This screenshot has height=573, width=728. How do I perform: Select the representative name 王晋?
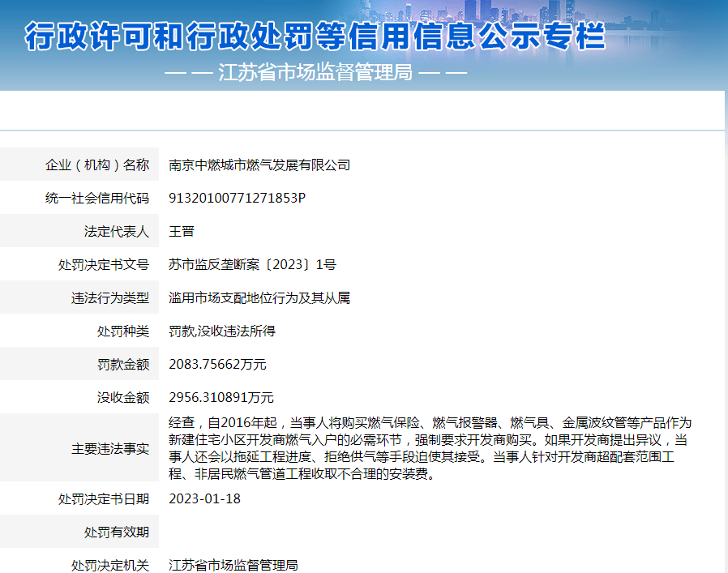point(182,231)
